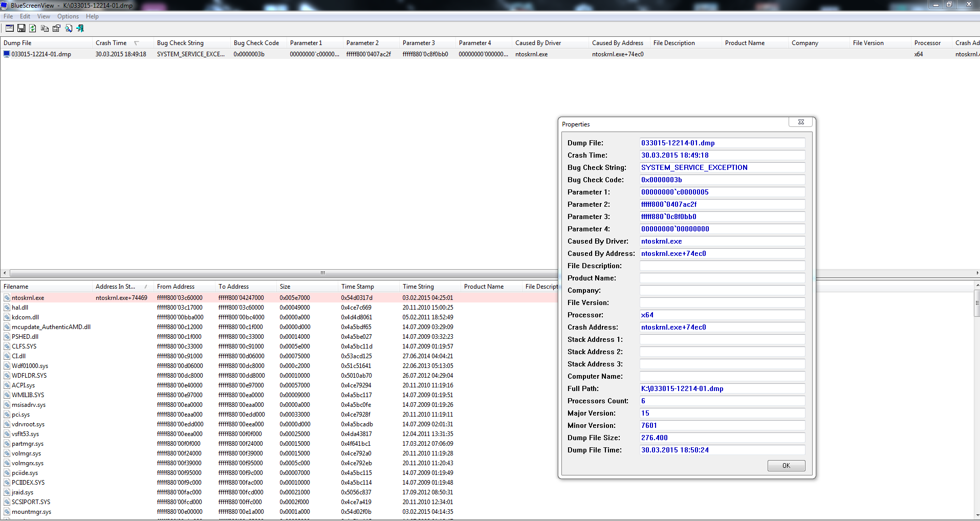
Task: Open the Edit menu
Action: (x=25, y=16)
